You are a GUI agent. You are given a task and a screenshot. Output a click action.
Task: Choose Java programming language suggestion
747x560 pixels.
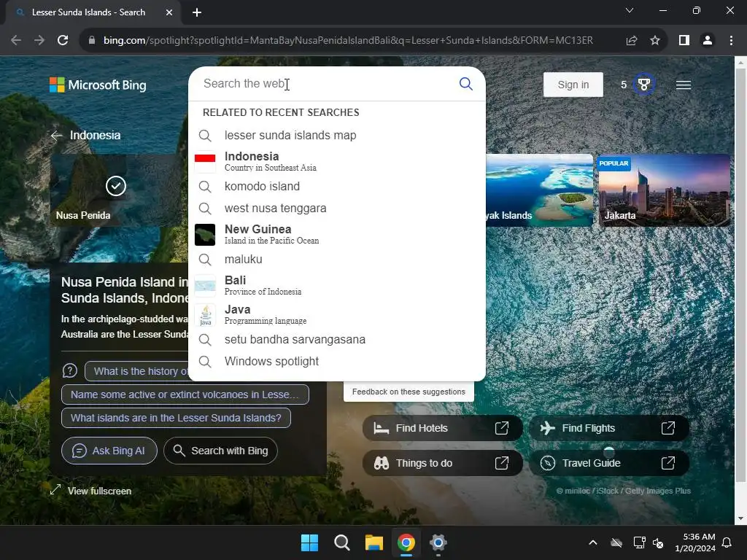pyautogui.click(x=337, y=314)
